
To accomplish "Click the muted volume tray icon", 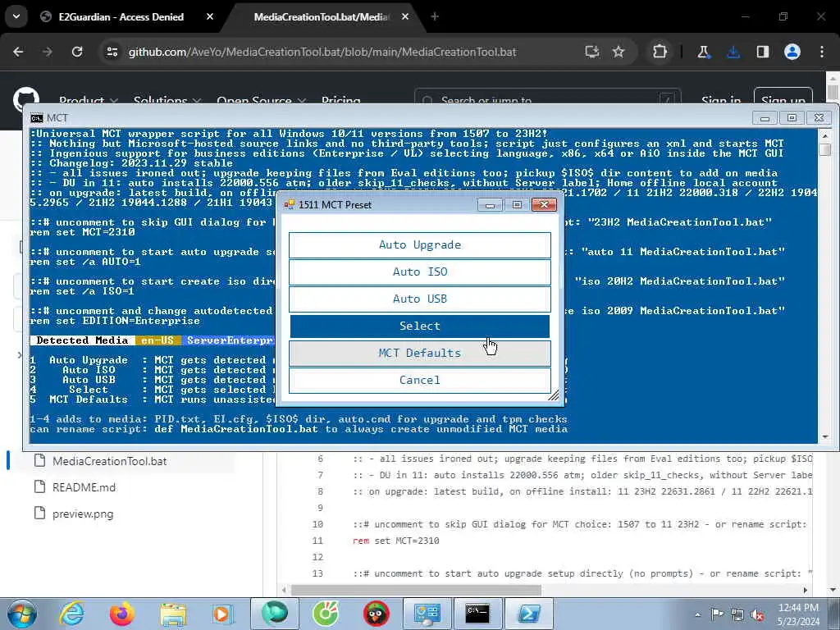I will tap(757, 614).
